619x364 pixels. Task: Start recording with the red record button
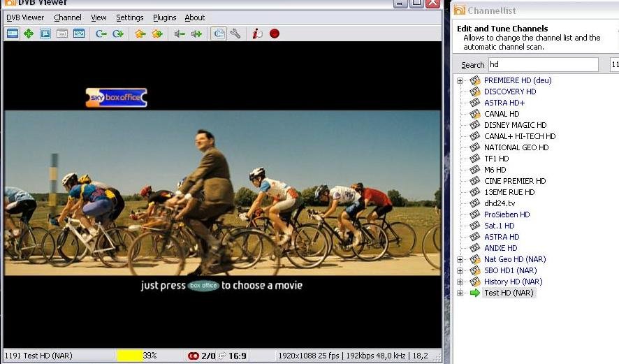pyautogui.click(x=275, y=34)
